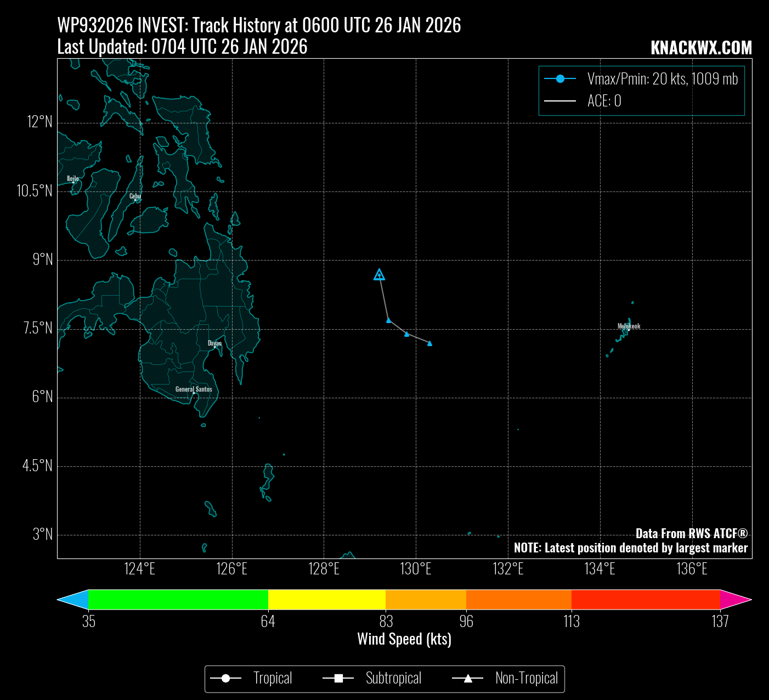Click the Melekeok label on map
Screen dimensions: 769x700
pyautogui.click(x=629, y=326)
